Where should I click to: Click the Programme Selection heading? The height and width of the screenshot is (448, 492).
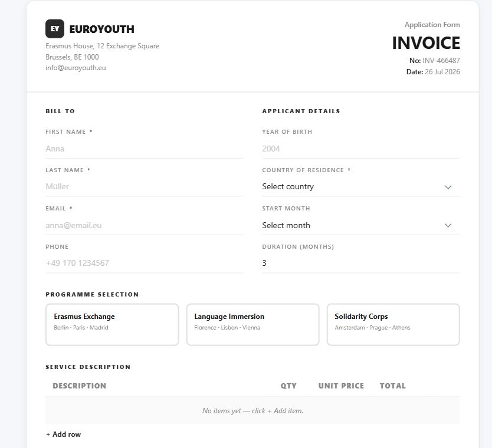[x=92, y=294]
